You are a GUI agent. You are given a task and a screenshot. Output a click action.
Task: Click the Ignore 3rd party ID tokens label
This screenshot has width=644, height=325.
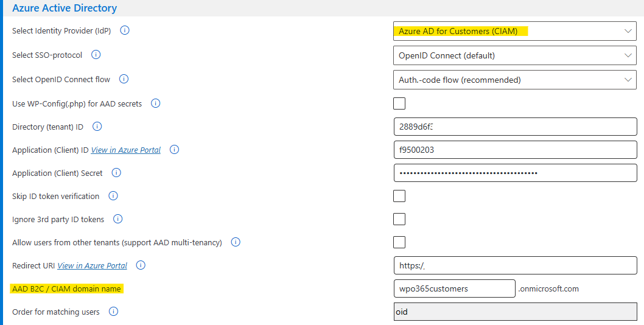(x=58, y=220)
